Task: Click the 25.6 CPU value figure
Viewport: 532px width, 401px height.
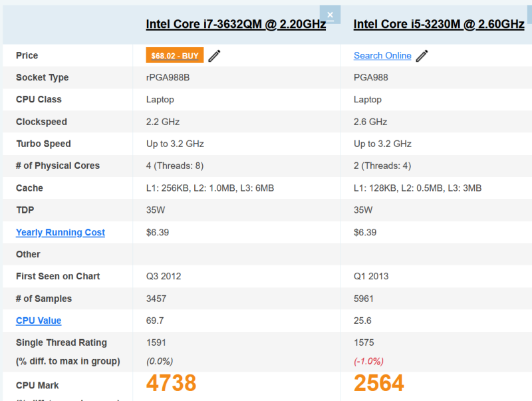Action: pos(362,321)
